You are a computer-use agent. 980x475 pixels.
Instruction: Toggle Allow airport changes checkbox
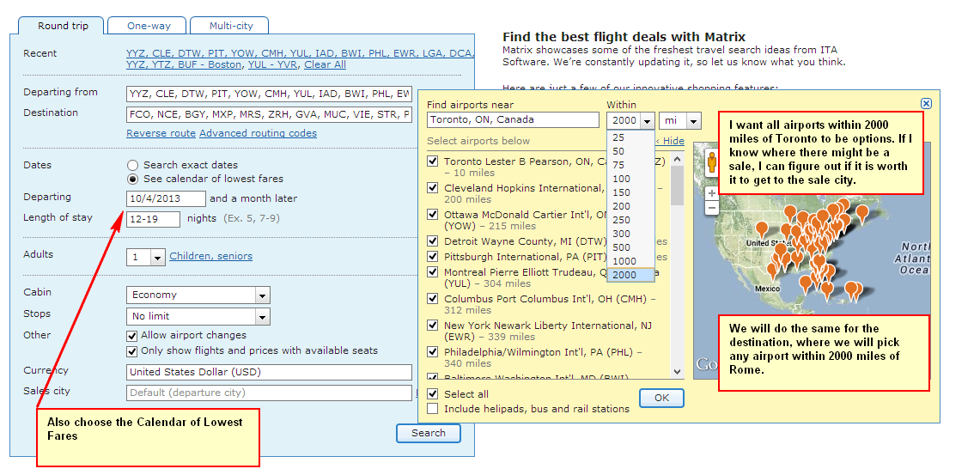132,336
